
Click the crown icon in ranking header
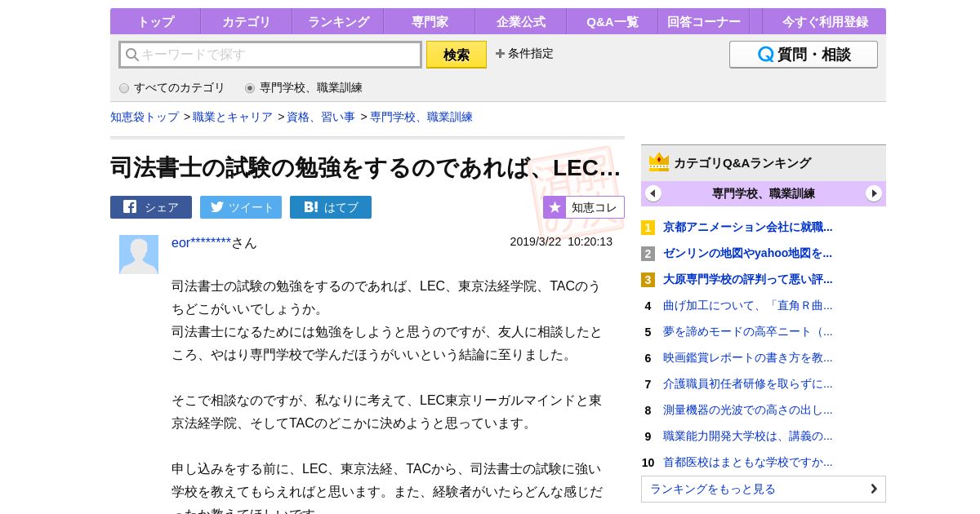tap(659, 162)
